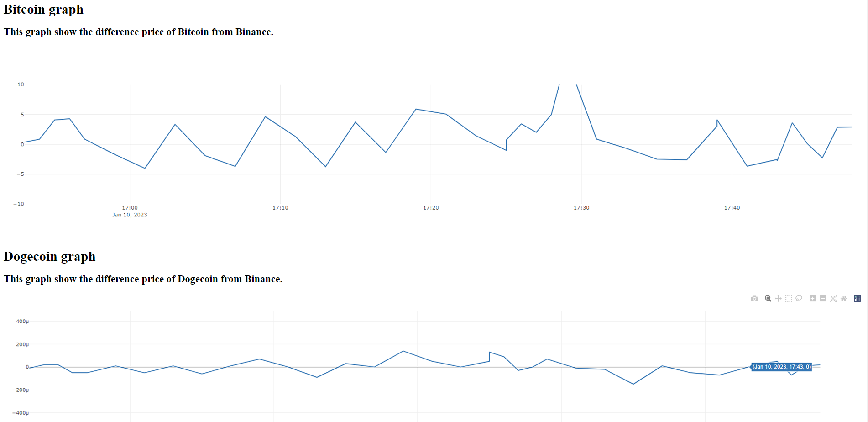Open Plotly site via the logo icon
The height and width of the screenshot is (422, 868).
857,299
